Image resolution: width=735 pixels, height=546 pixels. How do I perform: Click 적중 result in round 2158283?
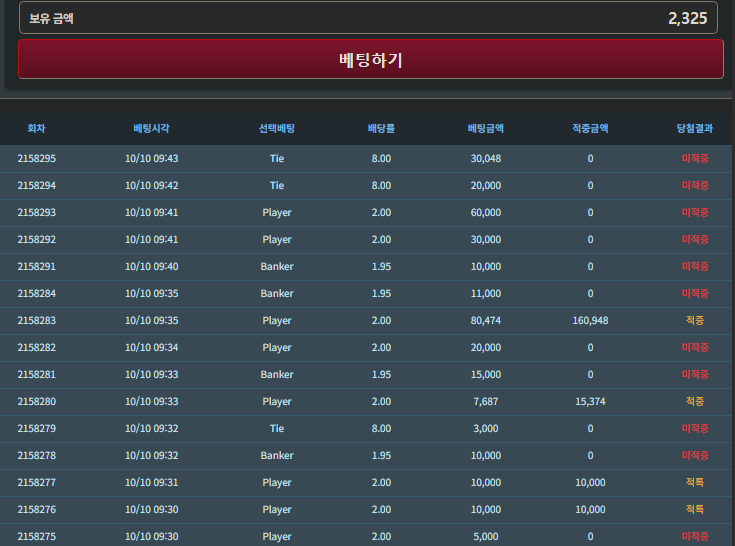[695, 321]
